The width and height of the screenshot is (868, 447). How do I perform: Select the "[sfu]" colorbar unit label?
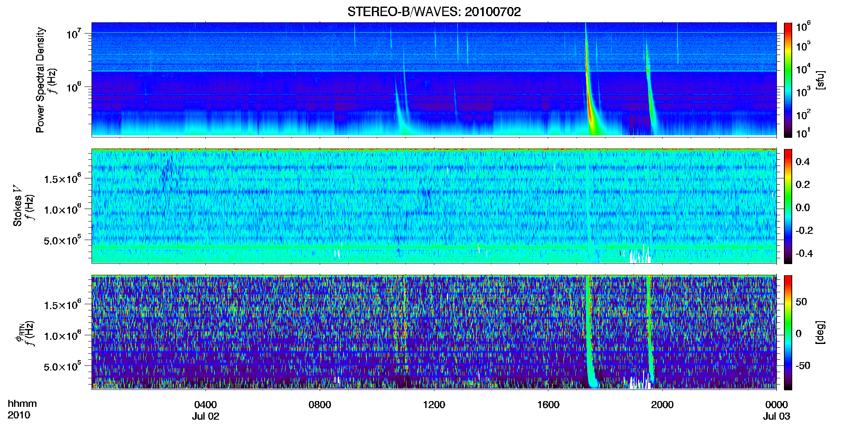coord(820,80)
